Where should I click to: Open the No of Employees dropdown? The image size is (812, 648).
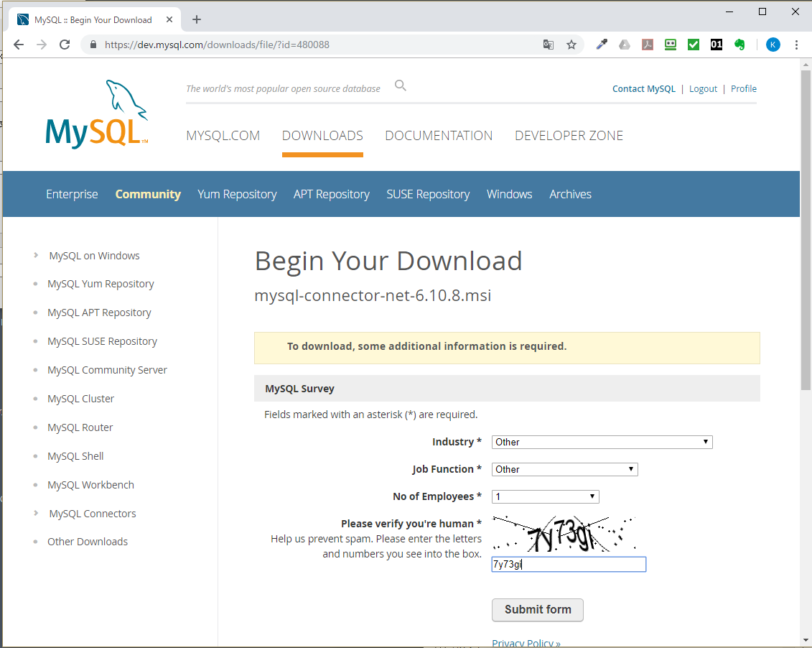coord(545,496)
